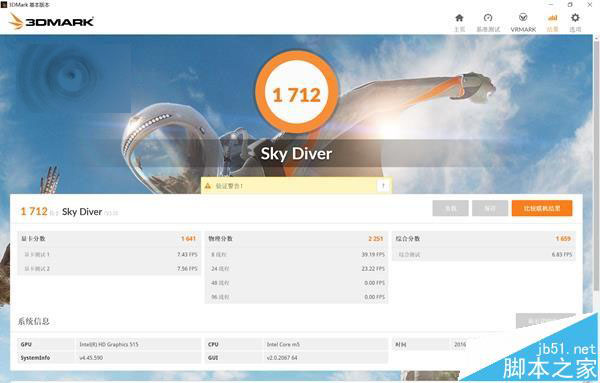Click the 23.22 FPS physics value

373,269
